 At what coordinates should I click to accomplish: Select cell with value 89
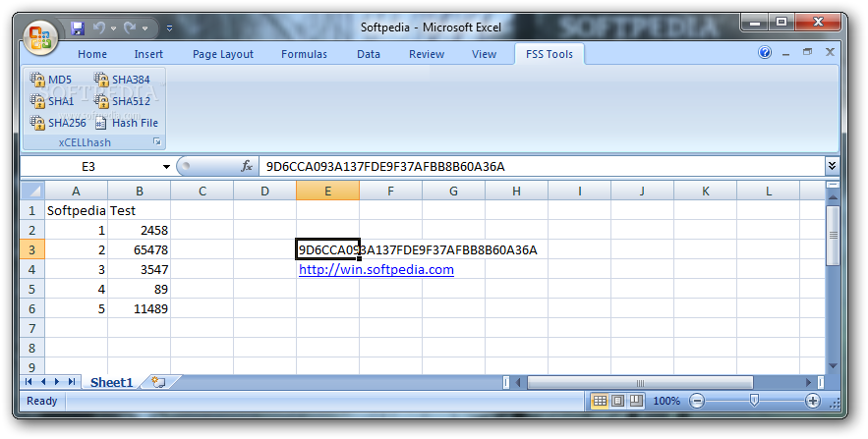[x=139, y=289]
